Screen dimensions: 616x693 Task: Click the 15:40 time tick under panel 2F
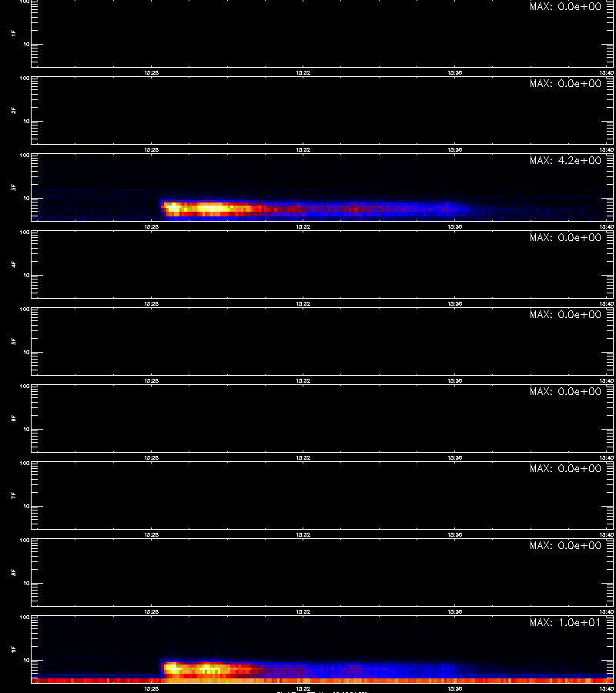tap(607, 150)
